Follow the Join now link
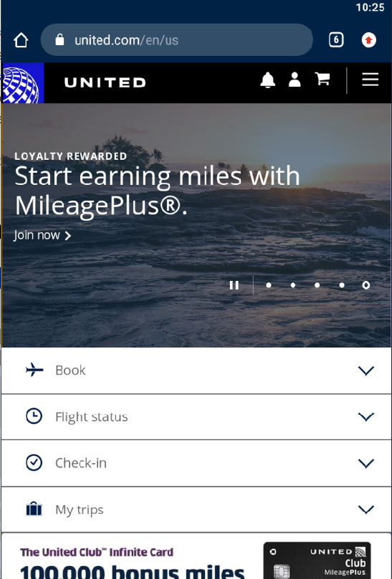Viewport: 392px width, 579px height. (42, 235)
